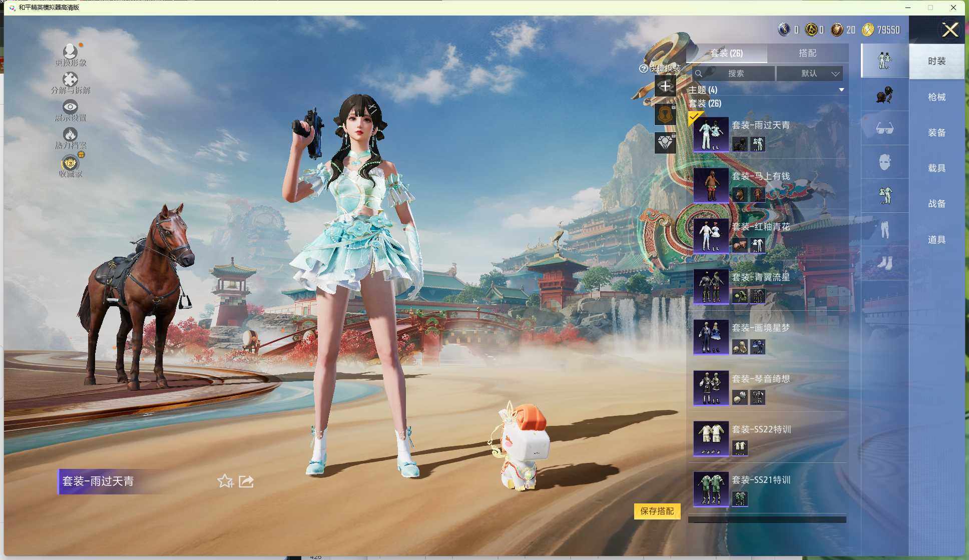
Task: Click 保存搭配 button
Action: [x=657, y=511]
